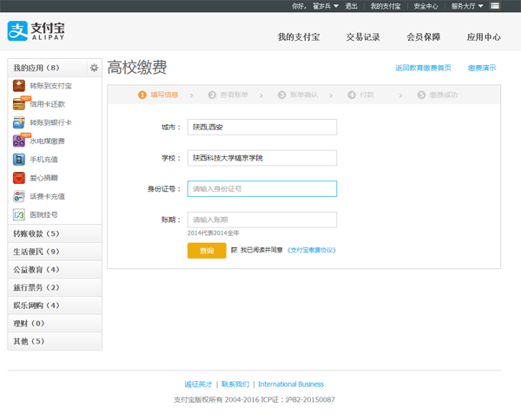Screen dimensions: 521x420
Task: Click step 1 填写信息 in progress bar
Action: [x=159, y=95]
